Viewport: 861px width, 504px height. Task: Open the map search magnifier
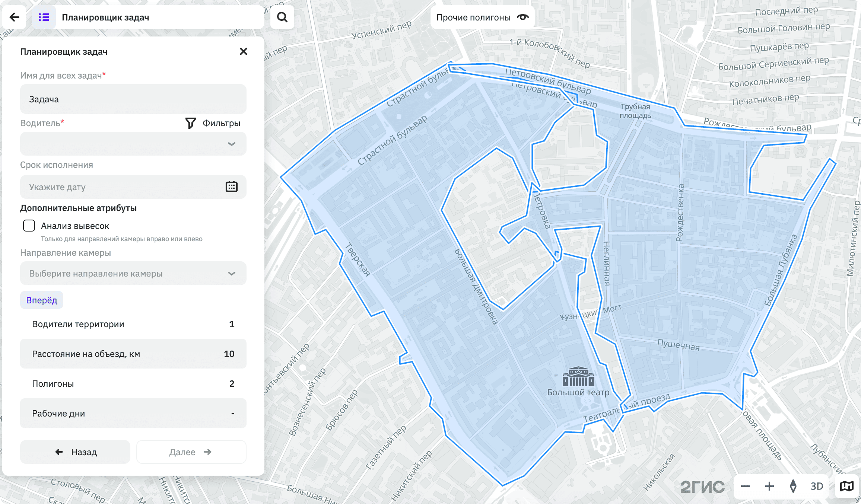point(282,17)
